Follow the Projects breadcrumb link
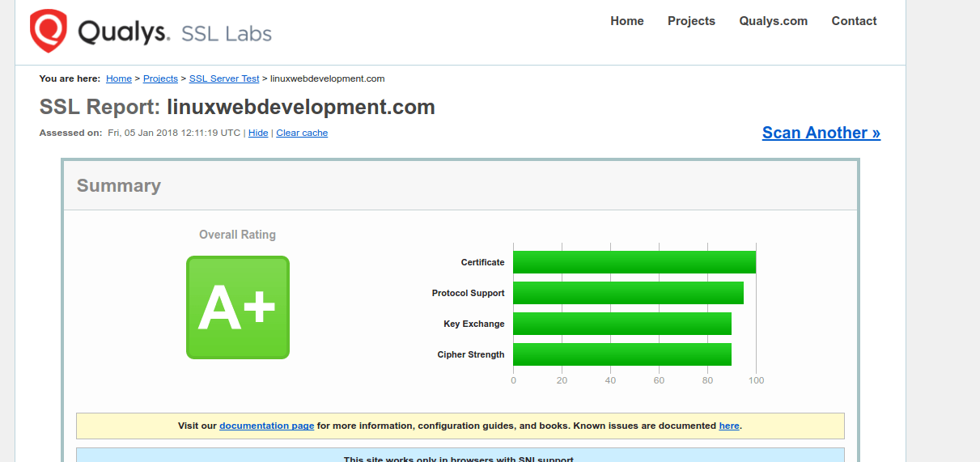The image size is (980, 462). [x=160, y=78]
